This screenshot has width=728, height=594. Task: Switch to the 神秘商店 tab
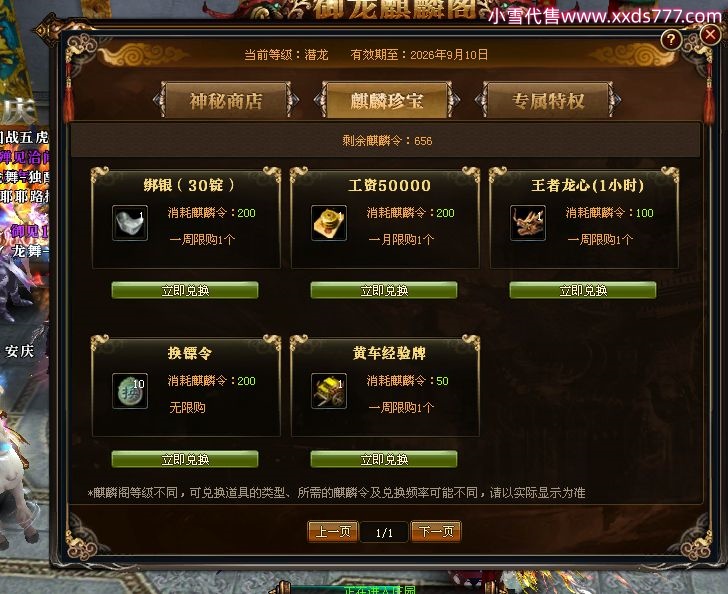[226, 100]
